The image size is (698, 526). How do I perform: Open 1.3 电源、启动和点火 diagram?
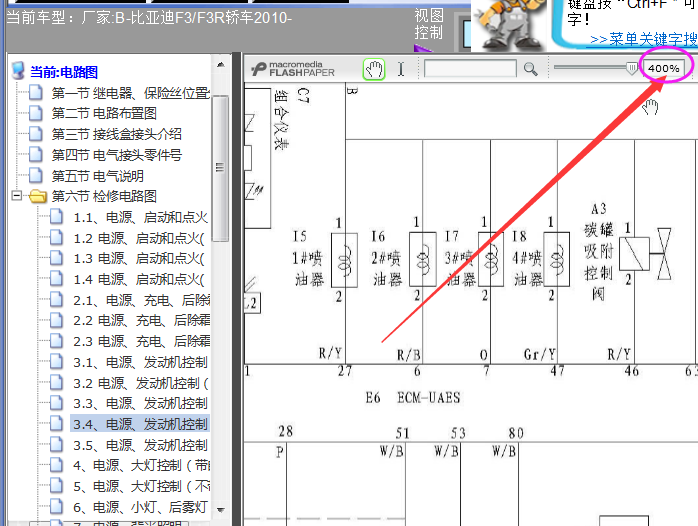coord(139,259)
